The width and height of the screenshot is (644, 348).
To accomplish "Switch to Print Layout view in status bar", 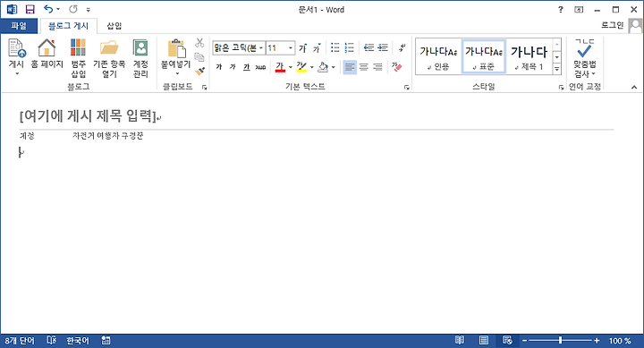I will [x=483, y=340].
